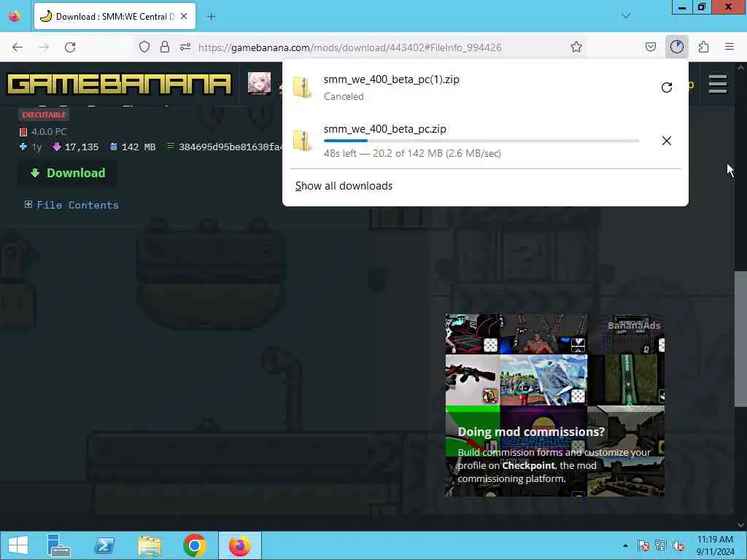Reload the current GameBanana page
Image resolution: width=747 pixels, height=560 pixels.
[70, 47]
